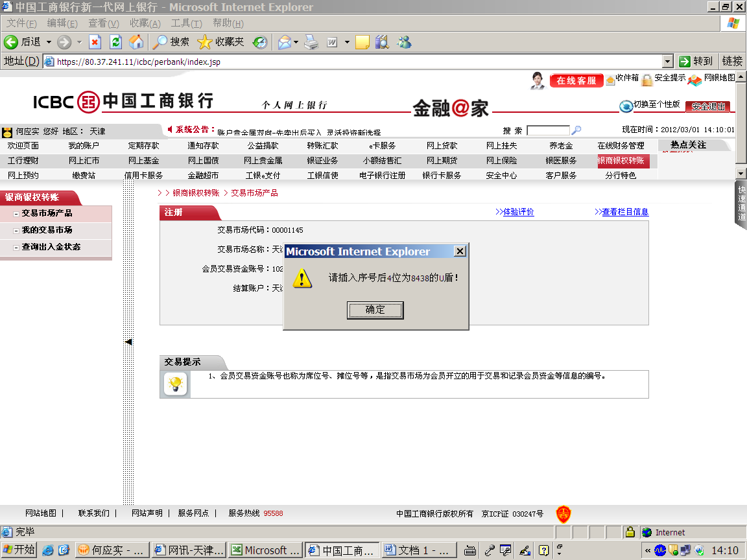The width and height of the screenshot is (747, 560).
Task: Expand the address bar dropdown list
Action: tap(667, 62)
